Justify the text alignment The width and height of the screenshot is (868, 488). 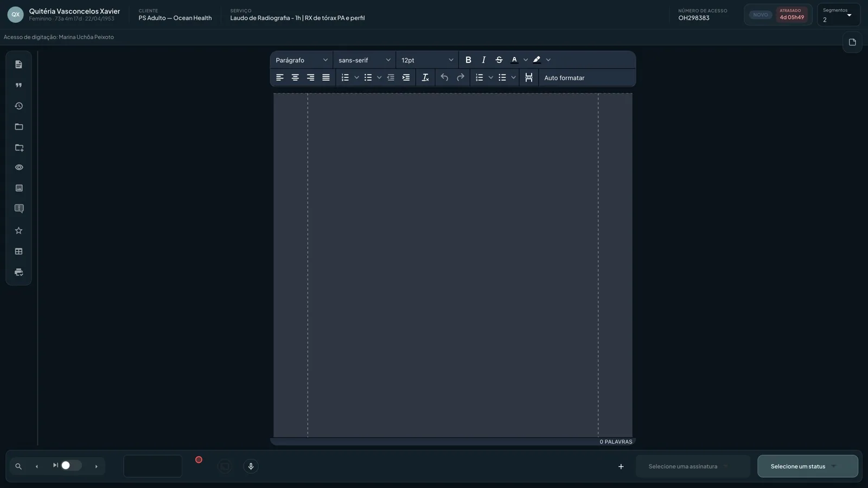[326, 78]
